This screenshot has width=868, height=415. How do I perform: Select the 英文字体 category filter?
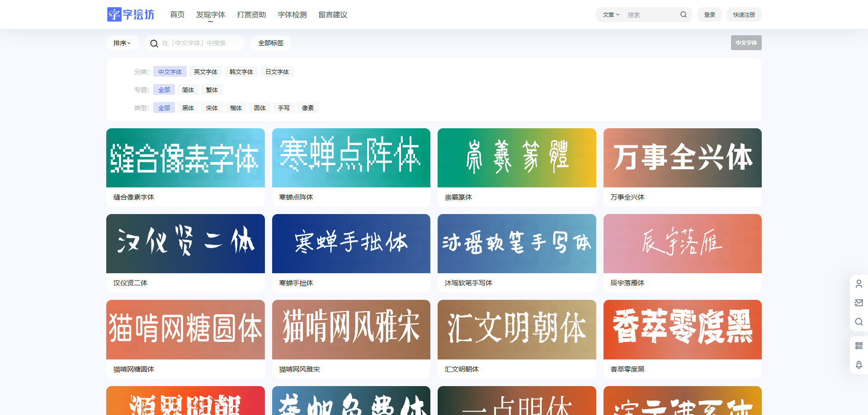coord(205,72)
